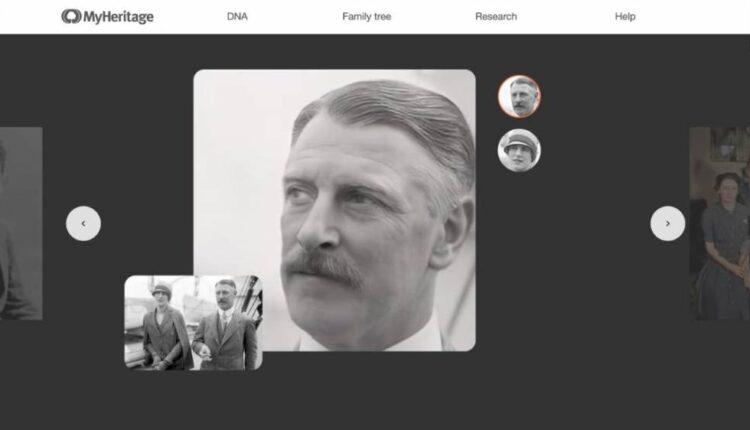
Task: Open the Research menu
Action: (496, 17)
